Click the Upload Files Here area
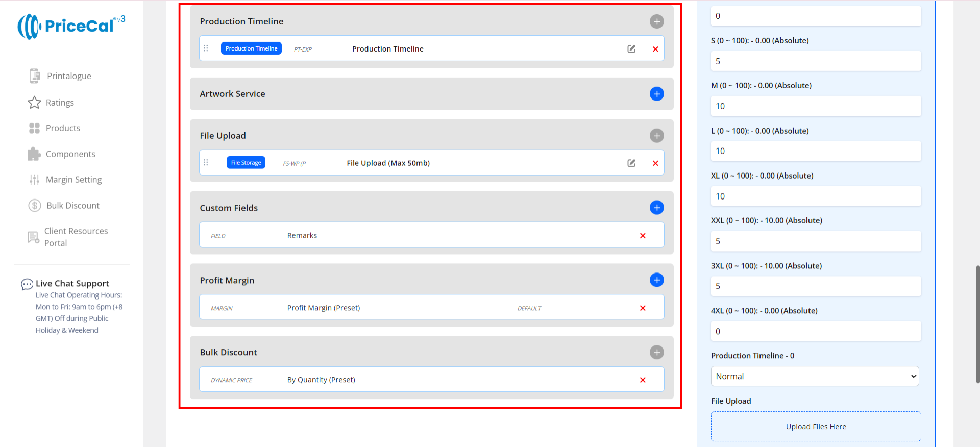The height and width of the screenshot is (447, 980). click(816, 427)
